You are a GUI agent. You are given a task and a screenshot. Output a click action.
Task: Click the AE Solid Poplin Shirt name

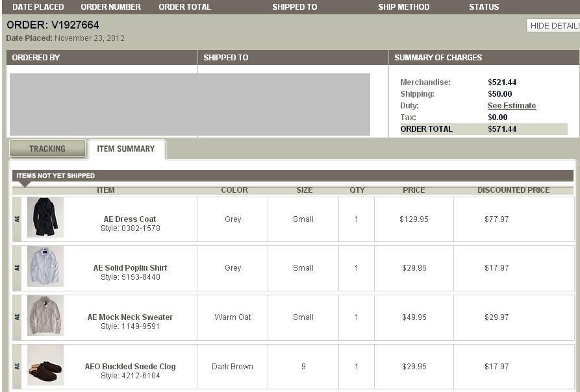[x=130, y=268]
